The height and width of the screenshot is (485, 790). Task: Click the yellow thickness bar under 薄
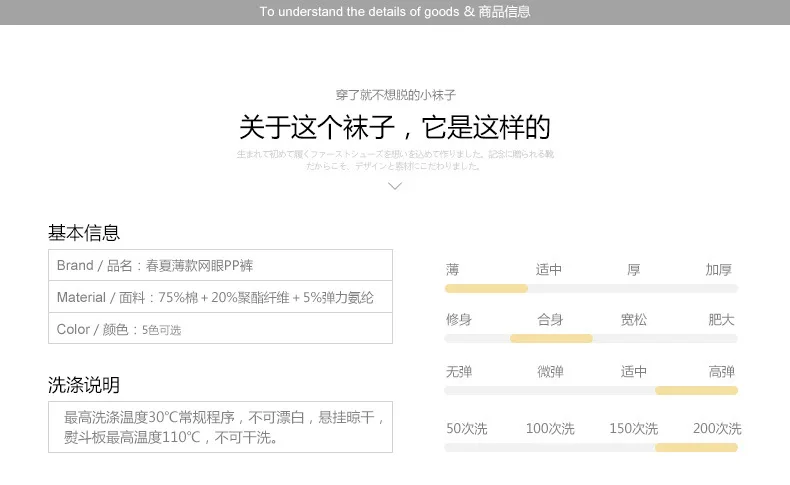(486, 289)
